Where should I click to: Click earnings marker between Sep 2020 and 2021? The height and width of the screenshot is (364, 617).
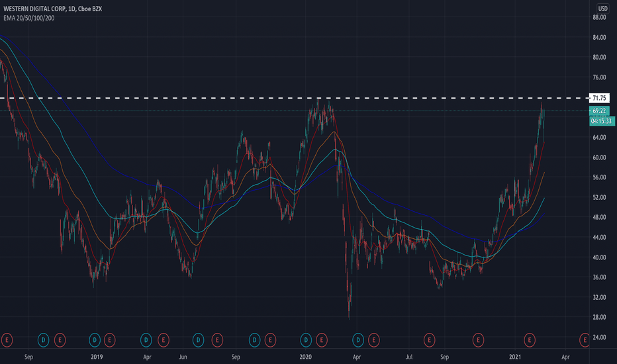(478, 340)
